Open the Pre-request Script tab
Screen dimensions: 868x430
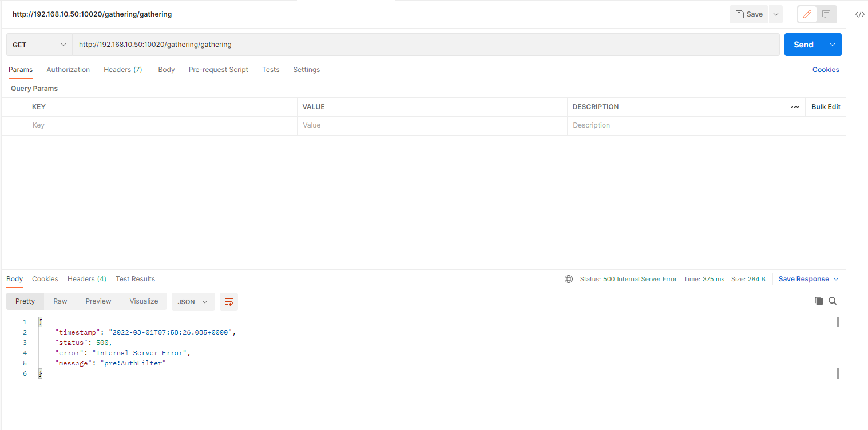point(219,70)
